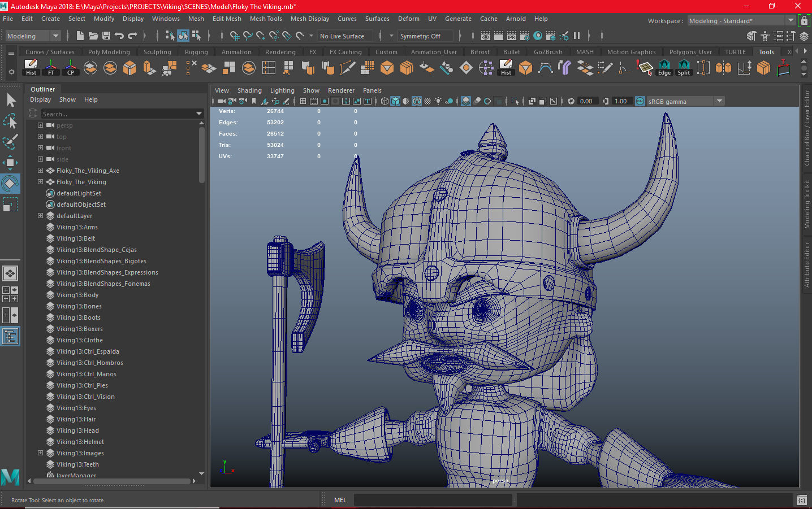Screen dimensions: 812x509
Task: Expand Floky_The_Viking_Axe node
Action: coord(40,171)
